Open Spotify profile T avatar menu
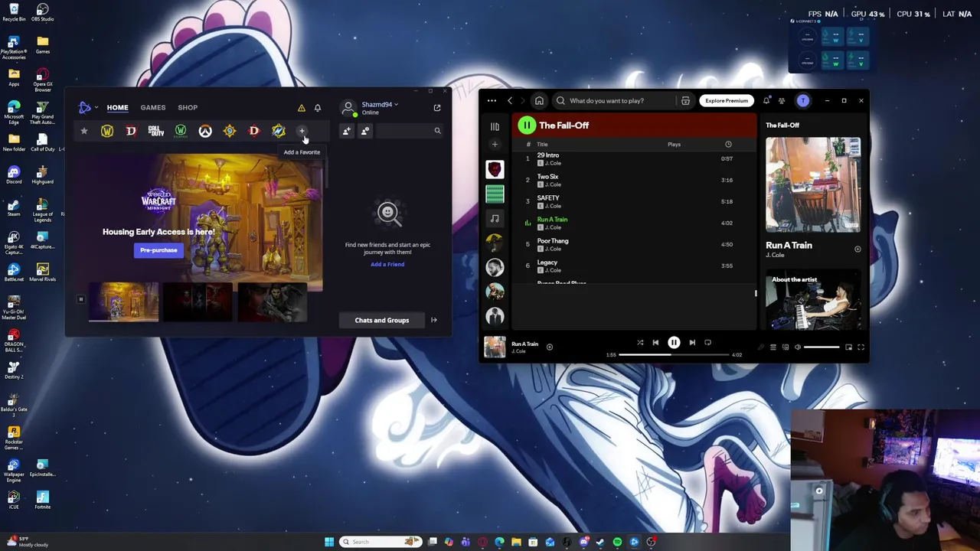The image size is (980, 551). (x=802, y=100)
